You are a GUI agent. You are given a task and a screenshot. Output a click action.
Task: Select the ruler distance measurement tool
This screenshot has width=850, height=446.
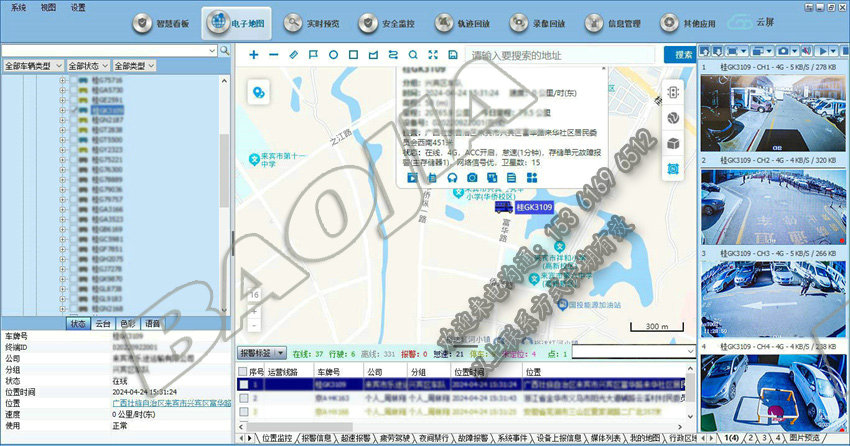[293, 54]
